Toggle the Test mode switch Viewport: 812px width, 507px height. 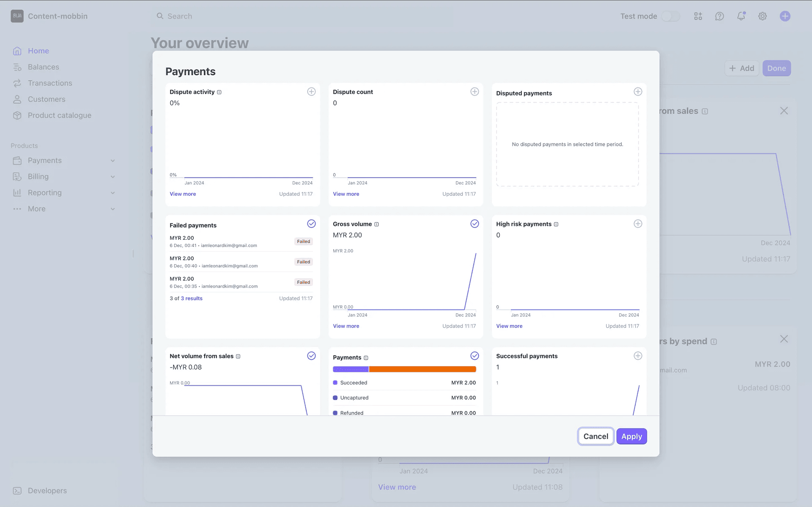tap(670, 16)
